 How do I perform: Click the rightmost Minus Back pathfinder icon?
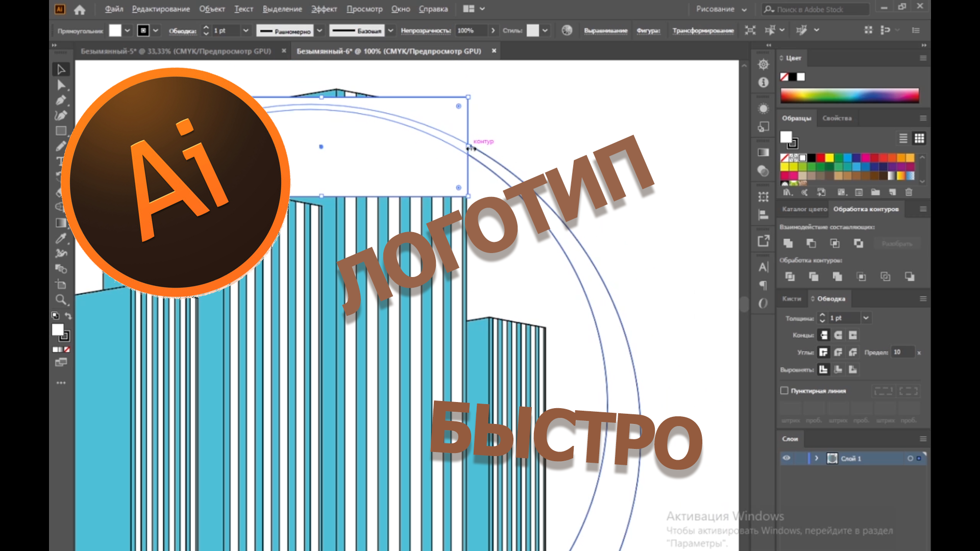910,277
